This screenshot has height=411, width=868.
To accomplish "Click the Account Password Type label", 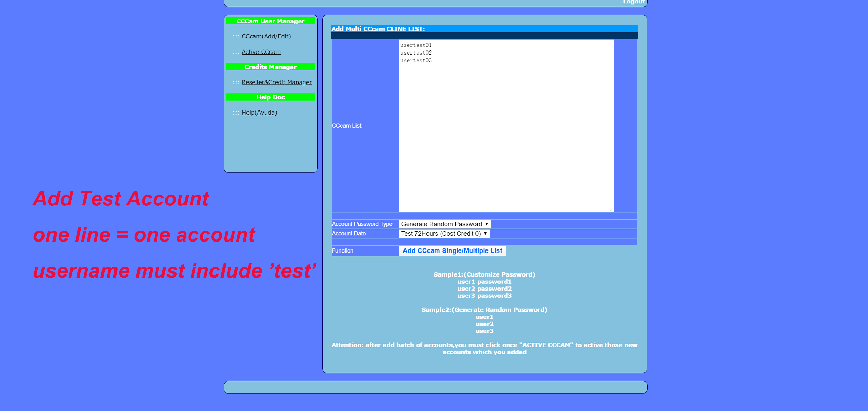I will click(362, 224).
